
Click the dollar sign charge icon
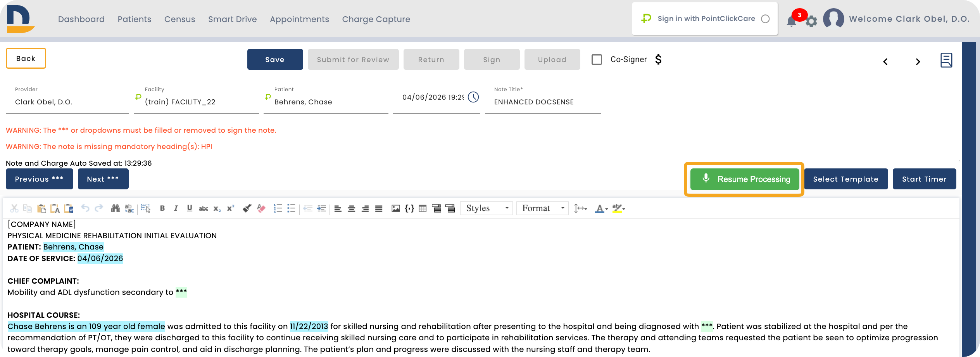click(658, 59)
